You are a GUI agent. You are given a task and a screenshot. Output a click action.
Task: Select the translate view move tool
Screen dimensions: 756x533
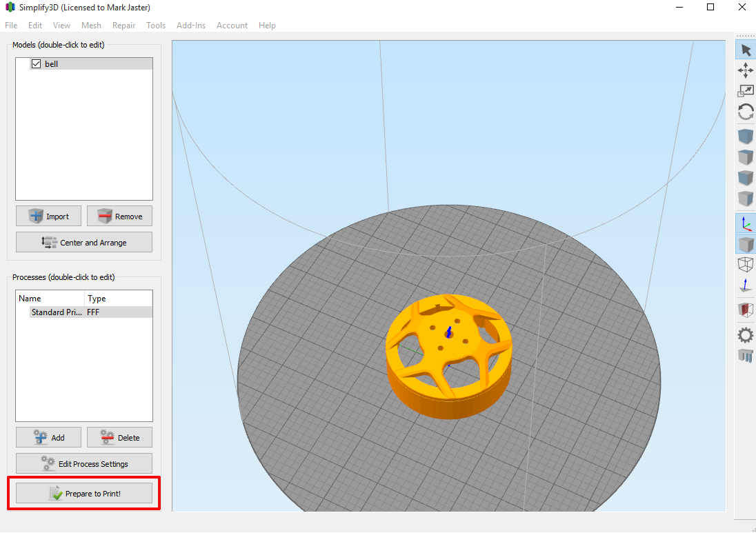[746, 70]
